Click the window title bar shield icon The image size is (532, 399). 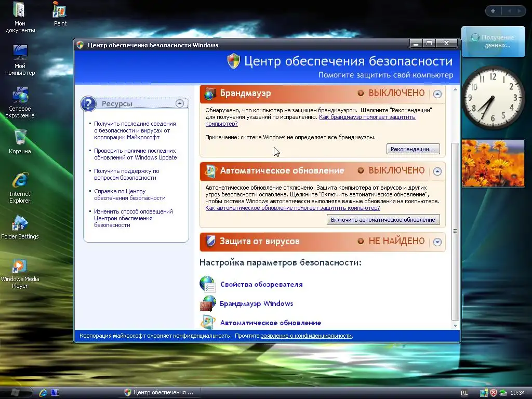80,45
